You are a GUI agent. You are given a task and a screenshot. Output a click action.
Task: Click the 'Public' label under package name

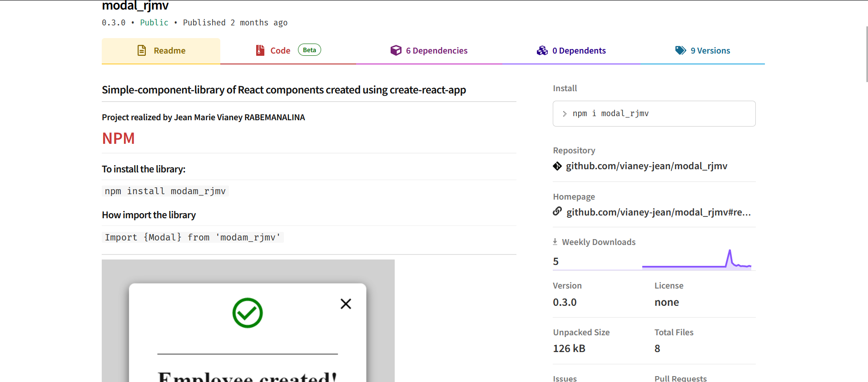point(154,23)
